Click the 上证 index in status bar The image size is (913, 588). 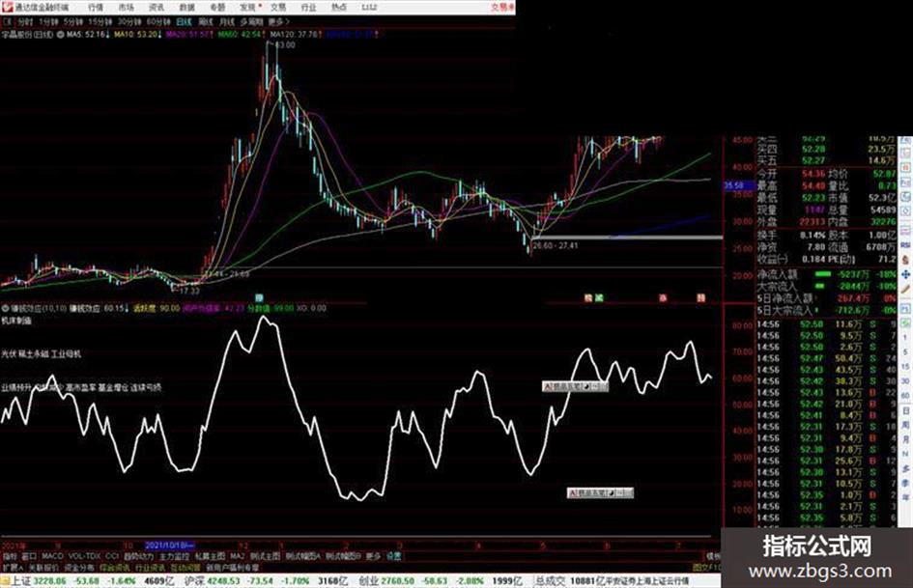point(21,581)
